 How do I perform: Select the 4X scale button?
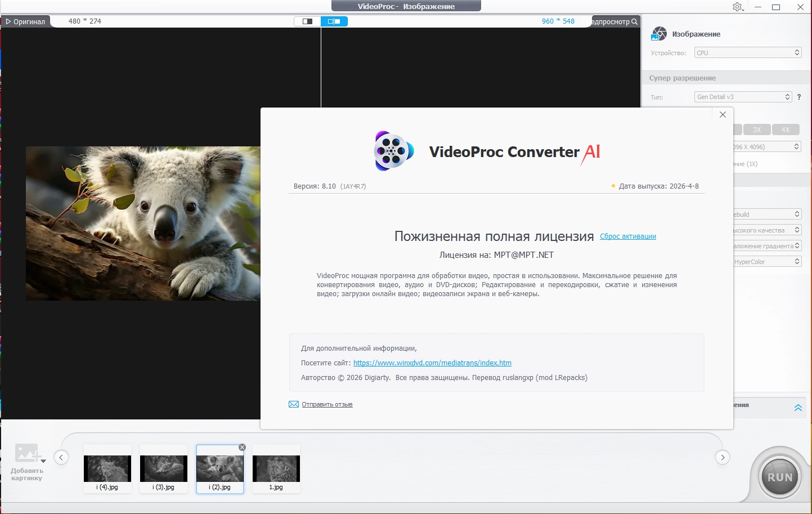click(786, 129)
